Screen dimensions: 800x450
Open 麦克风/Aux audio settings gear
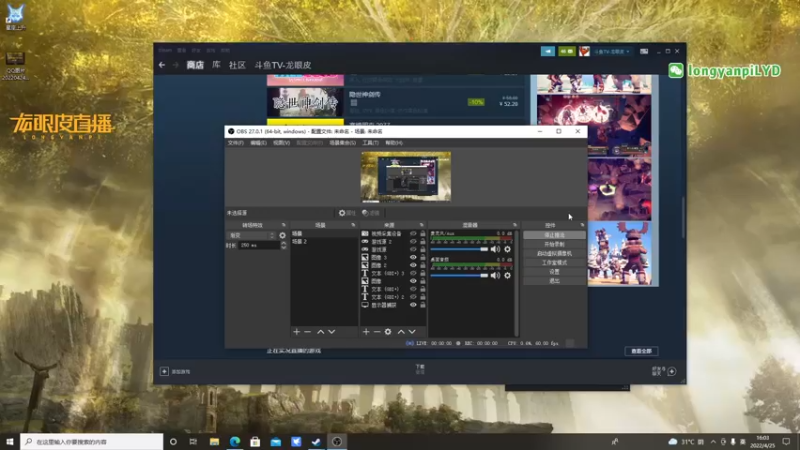point(507,249)
